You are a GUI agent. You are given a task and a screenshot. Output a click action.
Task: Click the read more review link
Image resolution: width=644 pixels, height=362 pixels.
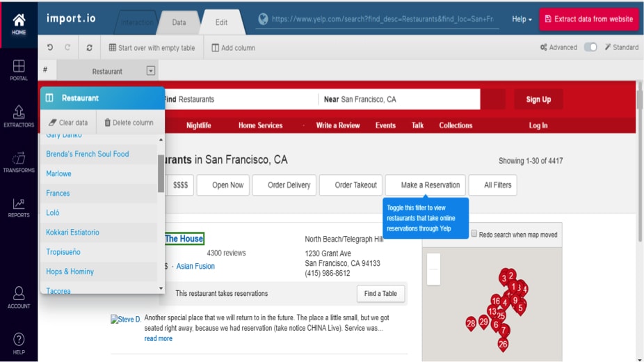point(158,338)
